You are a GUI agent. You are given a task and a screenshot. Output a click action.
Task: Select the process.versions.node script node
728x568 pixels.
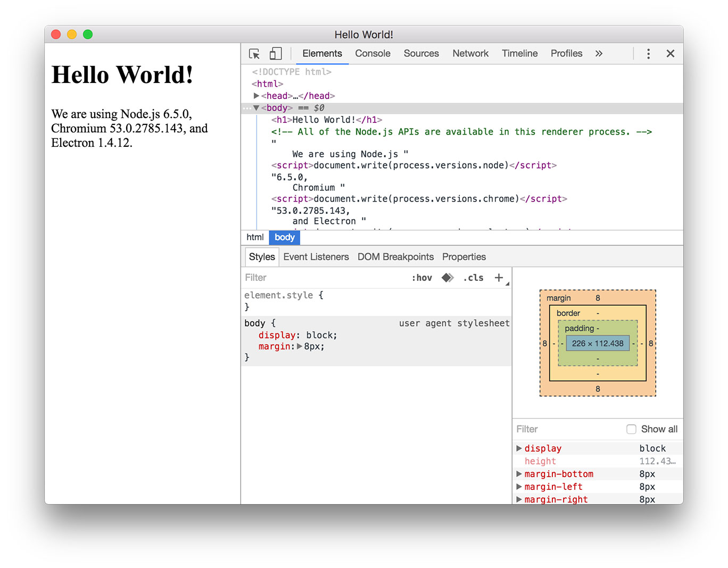click(x=414, y=165)
